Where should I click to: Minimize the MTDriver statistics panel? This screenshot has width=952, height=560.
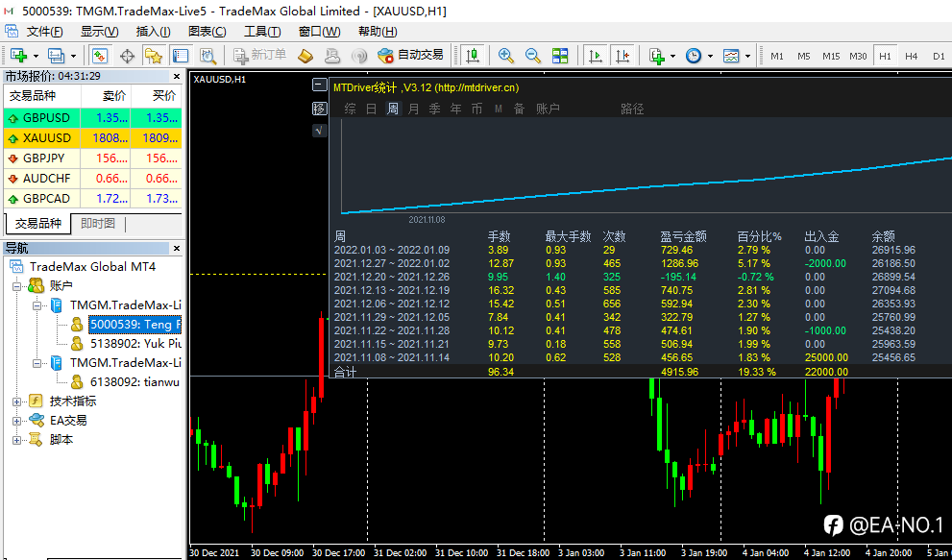(319, 85)
